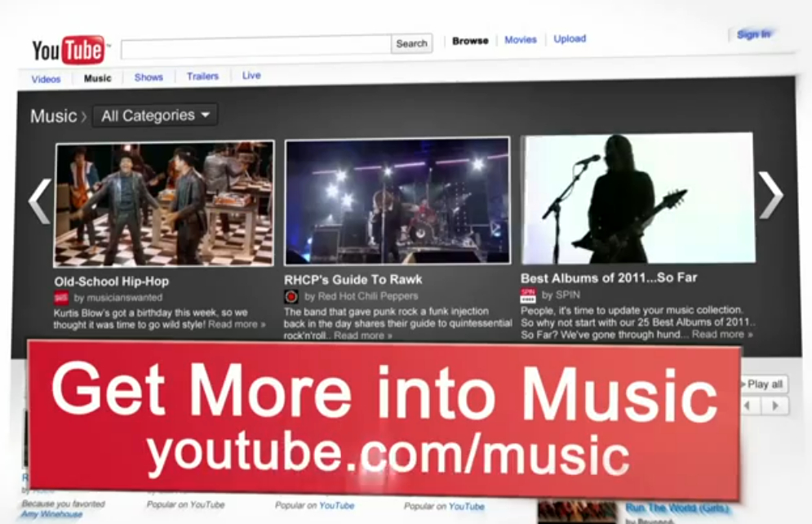
Task: Show next featured music carousel items
Action: (x=770, y=195)
